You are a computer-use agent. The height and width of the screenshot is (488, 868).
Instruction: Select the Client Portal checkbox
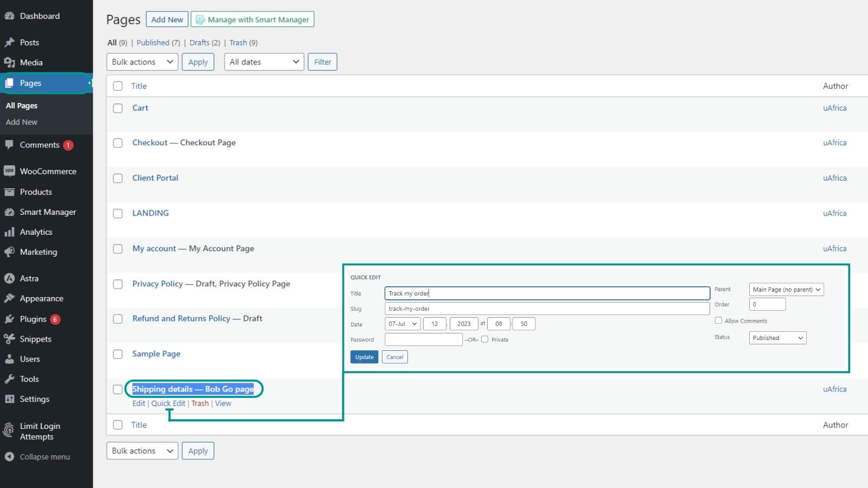[x=118, y=178]
